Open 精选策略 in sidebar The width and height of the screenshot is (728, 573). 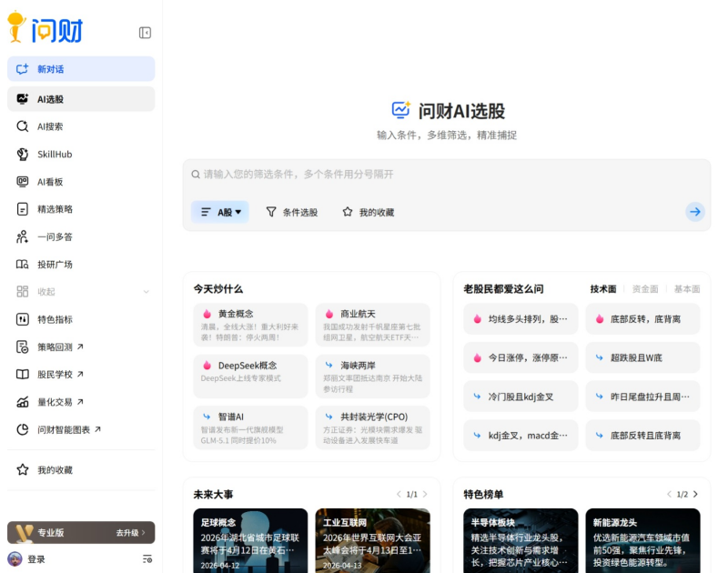(55, 209)
